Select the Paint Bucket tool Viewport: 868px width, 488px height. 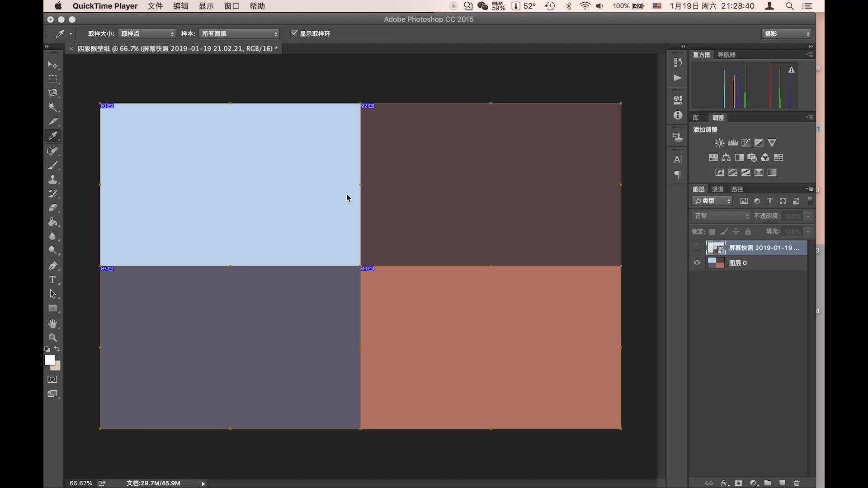click(x=53, y=222)
